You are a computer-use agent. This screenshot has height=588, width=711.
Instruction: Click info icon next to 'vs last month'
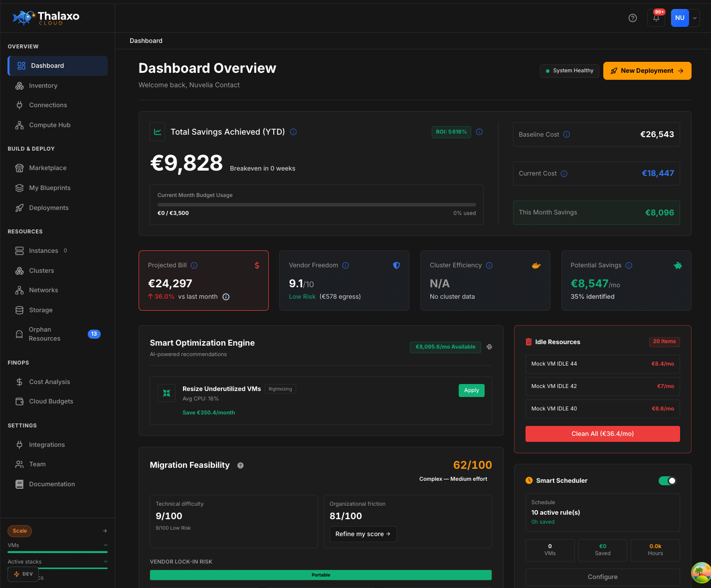click(226, 297)
